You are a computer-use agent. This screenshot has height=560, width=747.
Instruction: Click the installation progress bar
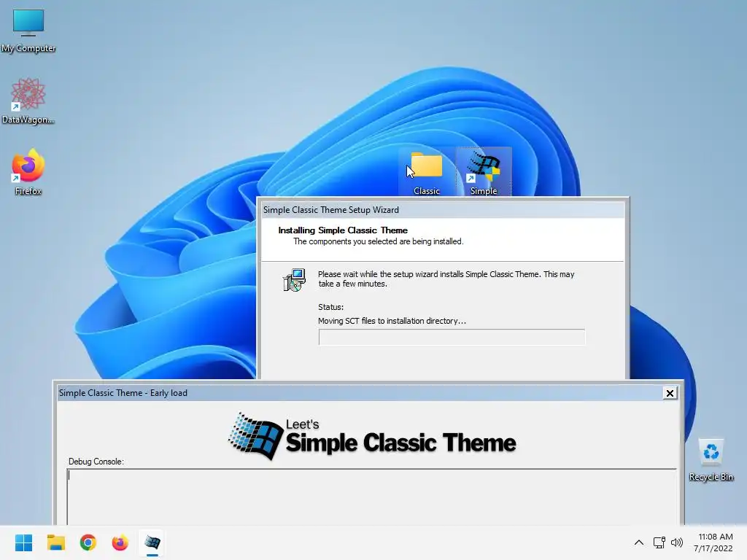[452, 337]
